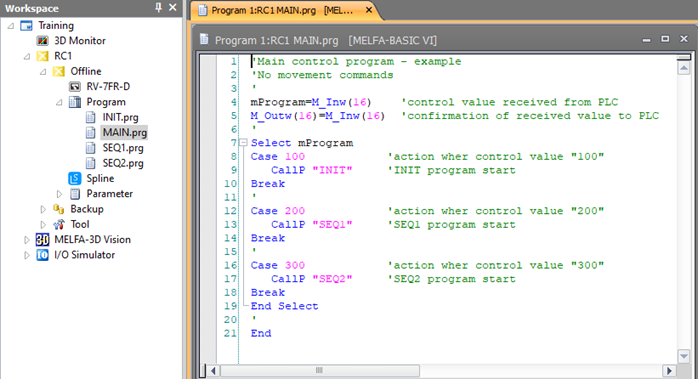The width and height of the screenshot is (698, 379).
Task: Click the editor scroll right arrow
Action: click(669, 371)
